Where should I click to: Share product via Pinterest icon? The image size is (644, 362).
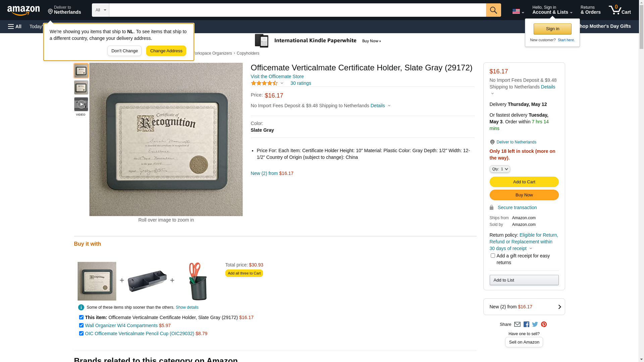544,324
